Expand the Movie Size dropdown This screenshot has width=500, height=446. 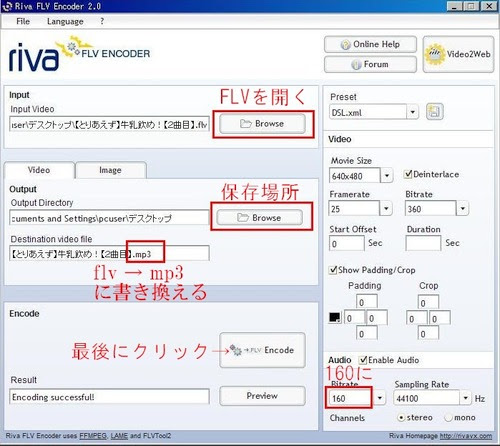coord(387,175)
